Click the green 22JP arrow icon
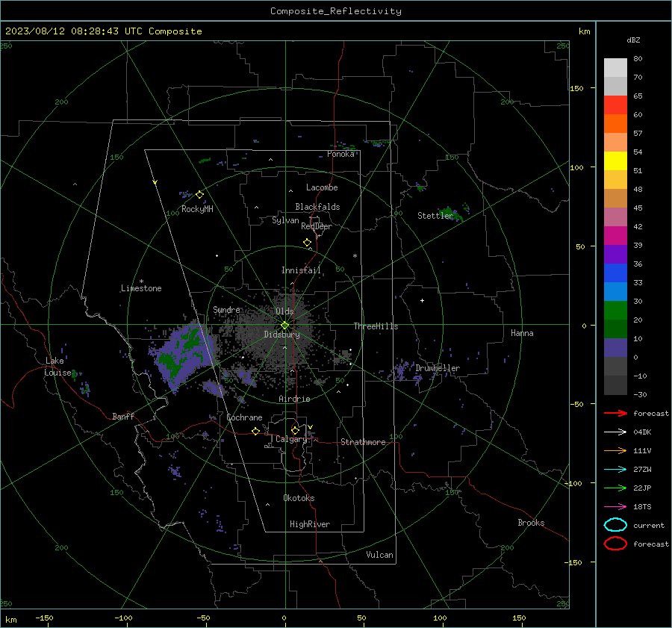This screenshot has height=628, width=672. [x=615, y=488]
